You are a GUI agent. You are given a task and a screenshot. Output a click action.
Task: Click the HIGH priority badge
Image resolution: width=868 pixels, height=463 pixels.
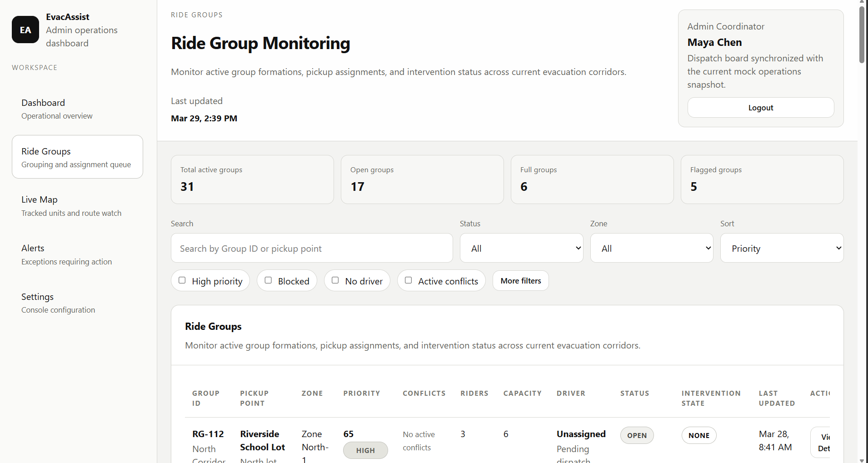(365, 450)
